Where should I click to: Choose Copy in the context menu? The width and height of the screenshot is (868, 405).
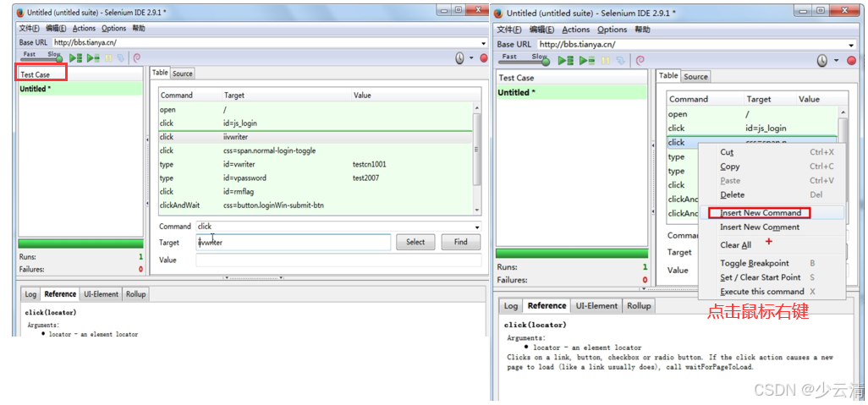point(729,166)
